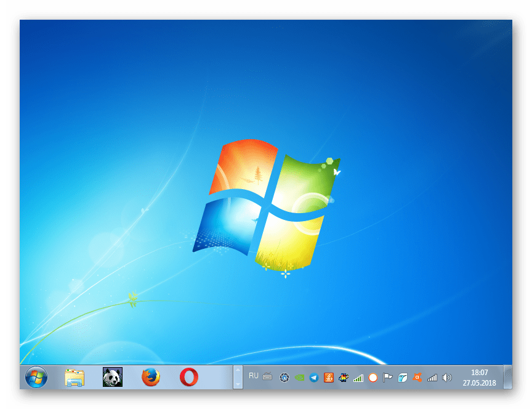Open the panda-thumbnail app on the taskbar
The image size is (532, 409).
coord(111,378)
